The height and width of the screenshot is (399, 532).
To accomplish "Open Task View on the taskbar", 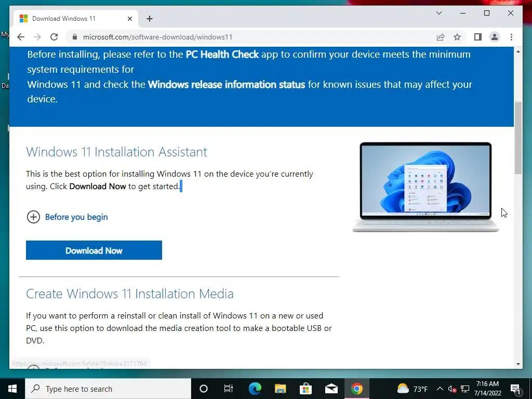I will [229, 389].
